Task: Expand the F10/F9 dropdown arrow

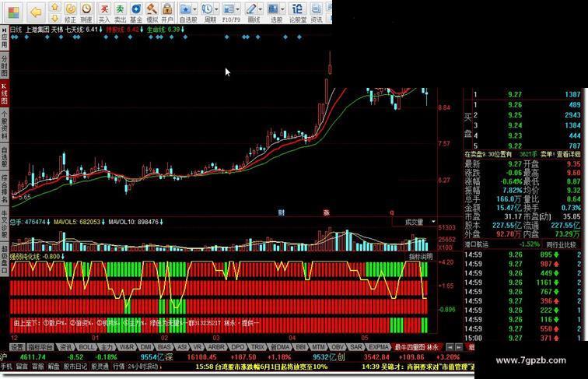Action: pyautogui.click(x=238, y=10)
